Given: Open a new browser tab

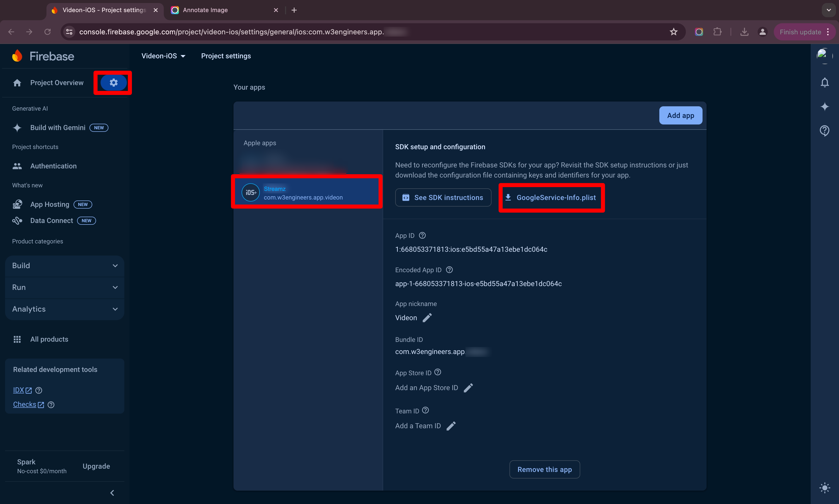Looking at the screenshot, I should coord(294,10).
